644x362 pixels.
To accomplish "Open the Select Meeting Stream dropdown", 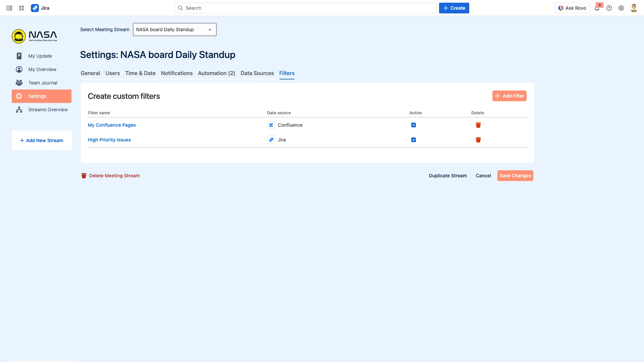I will [174, 29].
